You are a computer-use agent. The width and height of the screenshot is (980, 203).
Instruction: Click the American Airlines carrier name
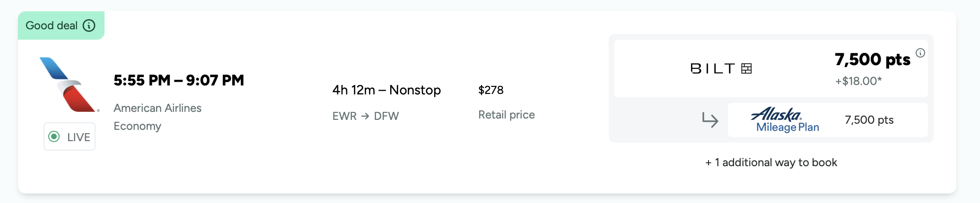point(157,108)
